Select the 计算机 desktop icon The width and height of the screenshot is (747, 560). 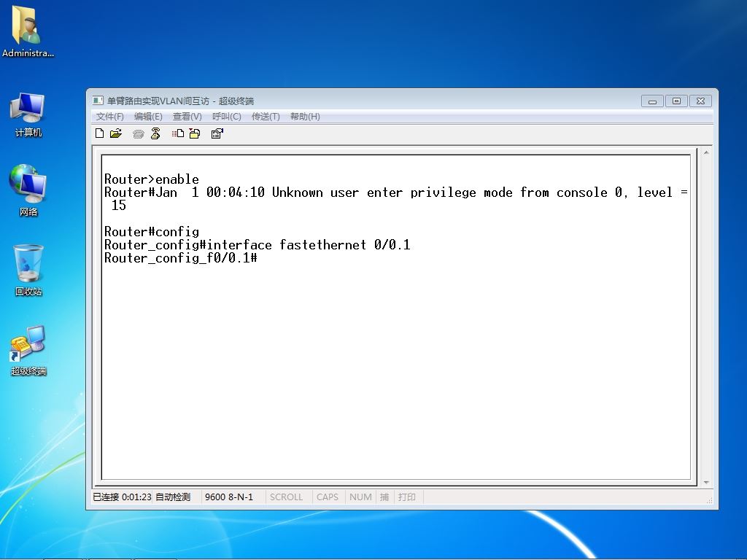coord(28,114)
